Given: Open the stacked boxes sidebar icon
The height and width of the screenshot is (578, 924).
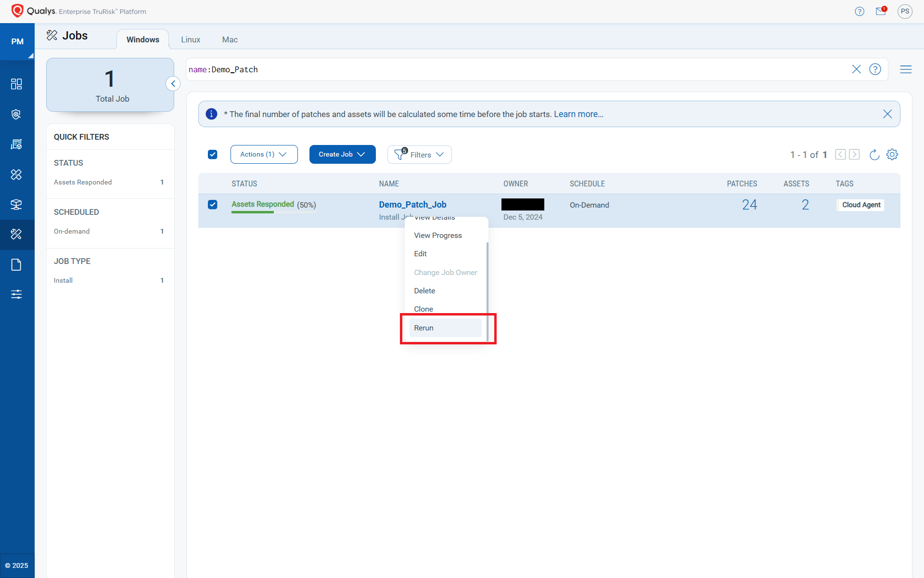Looking at the screenshot, I should coord(16,204).
